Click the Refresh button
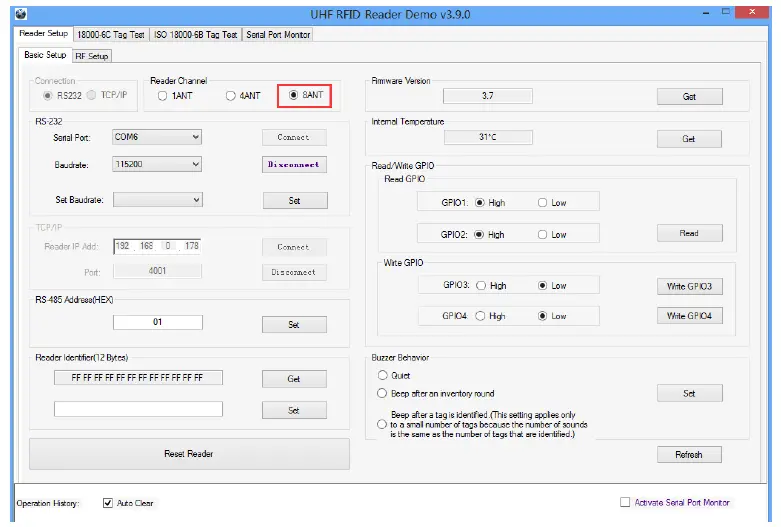The width and height of the screenshot is (781, 527). click(x=689, y=455)
